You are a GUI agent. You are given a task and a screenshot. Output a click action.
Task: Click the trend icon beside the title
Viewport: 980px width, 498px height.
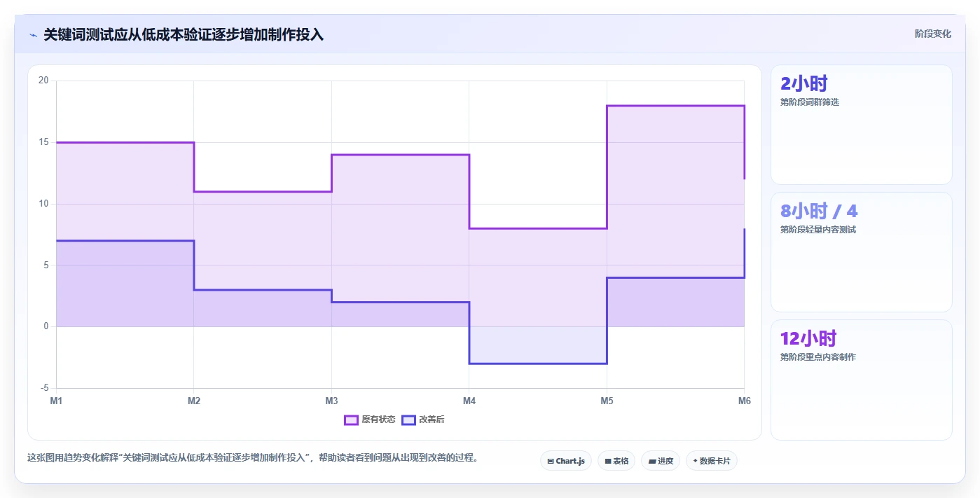33,35
